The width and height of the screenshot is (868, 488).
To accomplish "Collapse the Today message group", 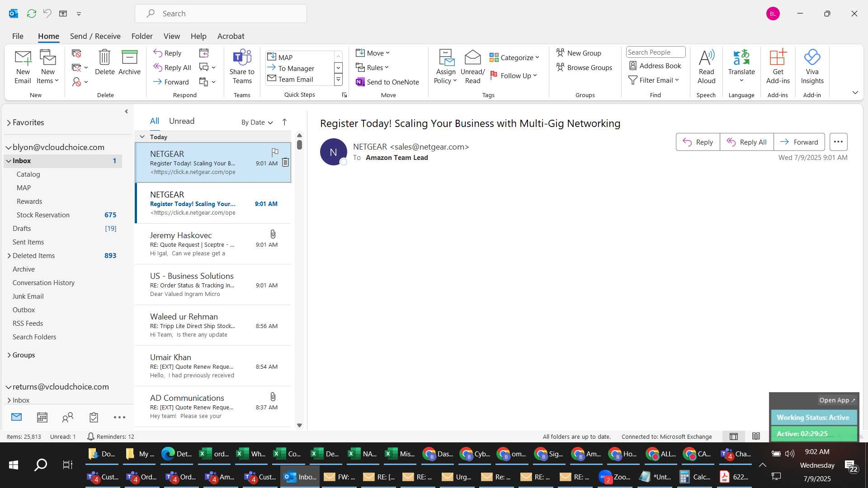I will [x=142, y=137].
